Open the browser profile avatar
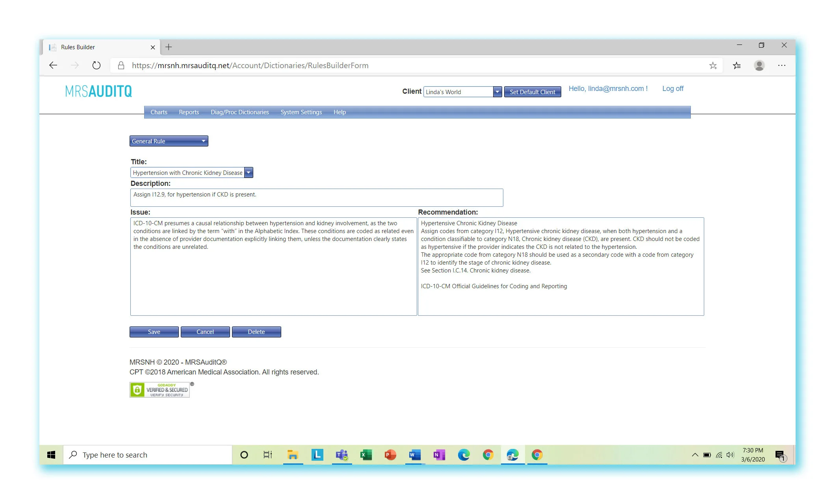The width and height of the screenshot is (835, 504). pyautogui.click(x=759, y=65)
